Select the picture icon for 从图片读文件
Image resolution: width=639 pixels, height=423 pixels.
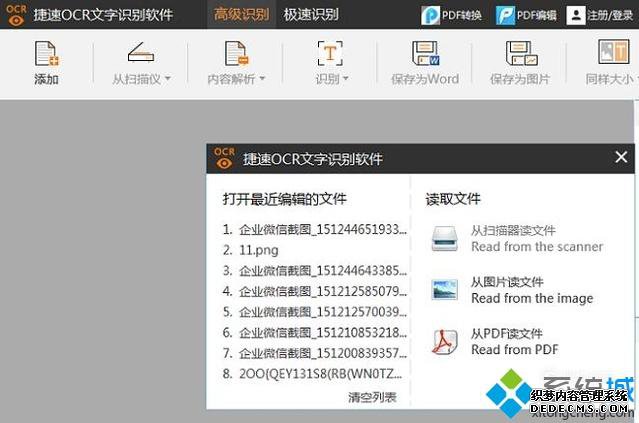(444, 290)
